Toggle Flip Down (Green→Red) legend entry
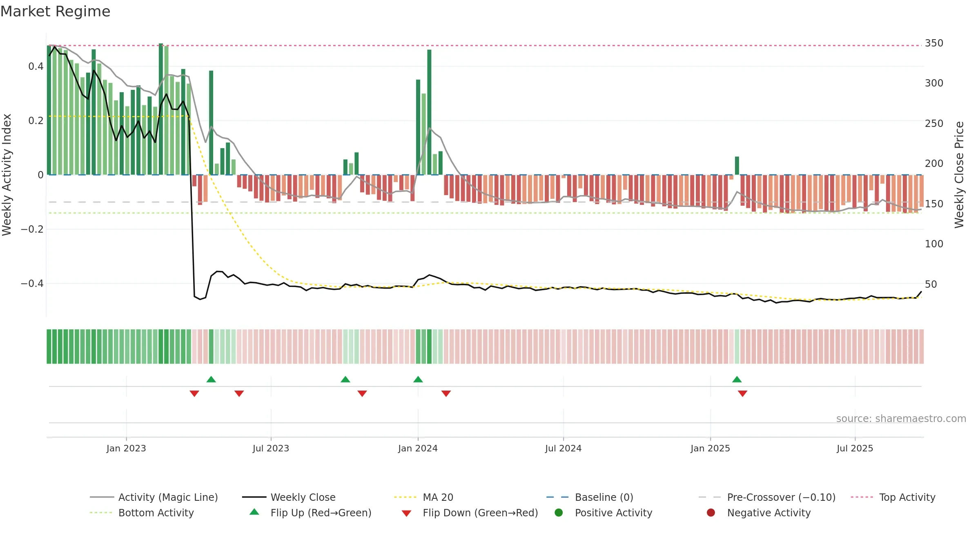This screenshot has width=980, height=551. (x=470, y=513)
